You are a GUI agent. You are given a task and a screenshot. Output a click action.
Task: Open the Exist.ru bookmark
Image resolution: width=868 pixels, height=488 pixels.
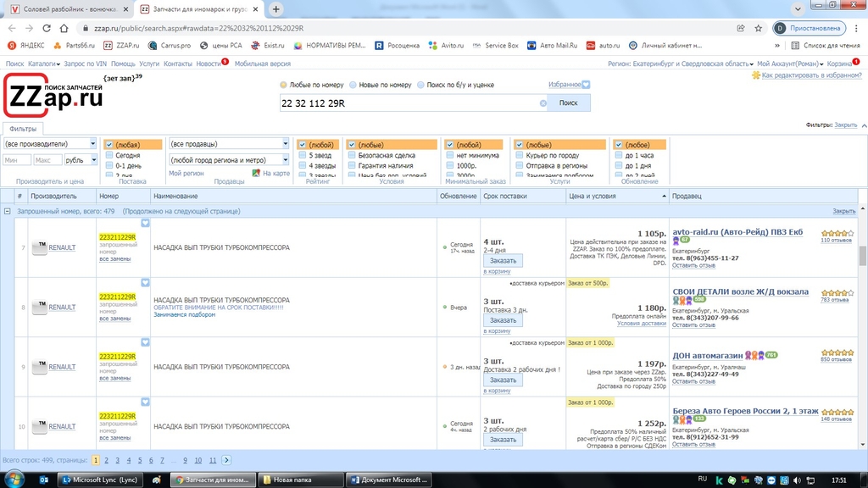tap(267, 46)
